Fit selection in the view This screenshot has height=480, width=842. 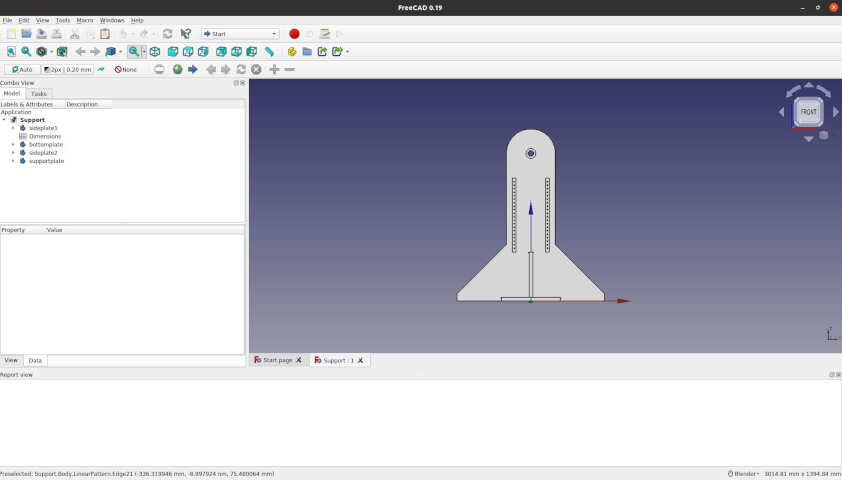[x=26, y=52]
